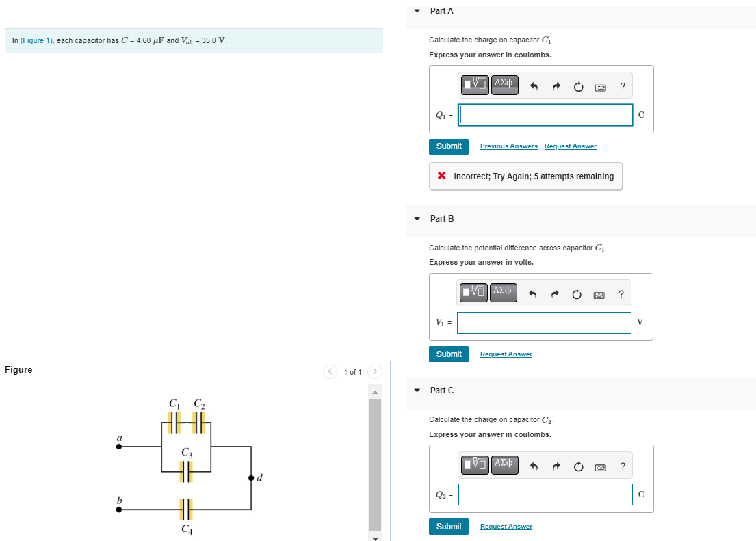756x541 pixels.
Task: Undo last entry in Part A toolbar
Action: tap(534, 86)
